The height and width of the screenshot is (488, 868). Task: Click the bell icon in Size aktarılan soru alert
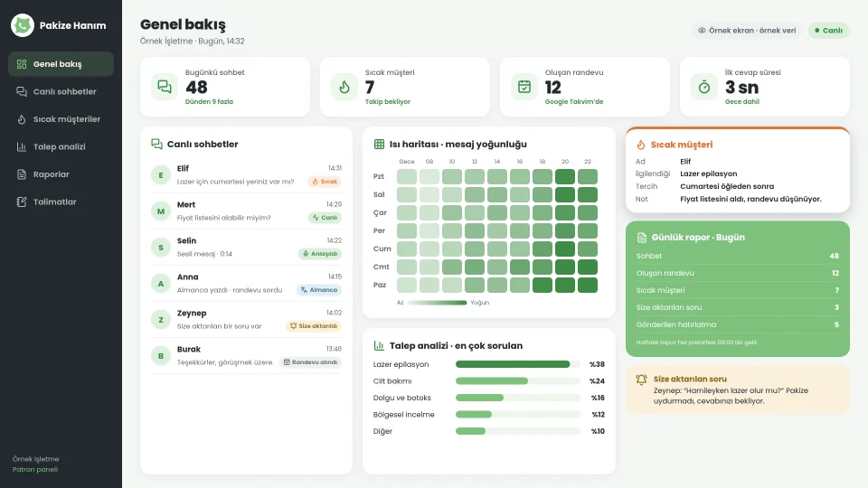[642, 380]
